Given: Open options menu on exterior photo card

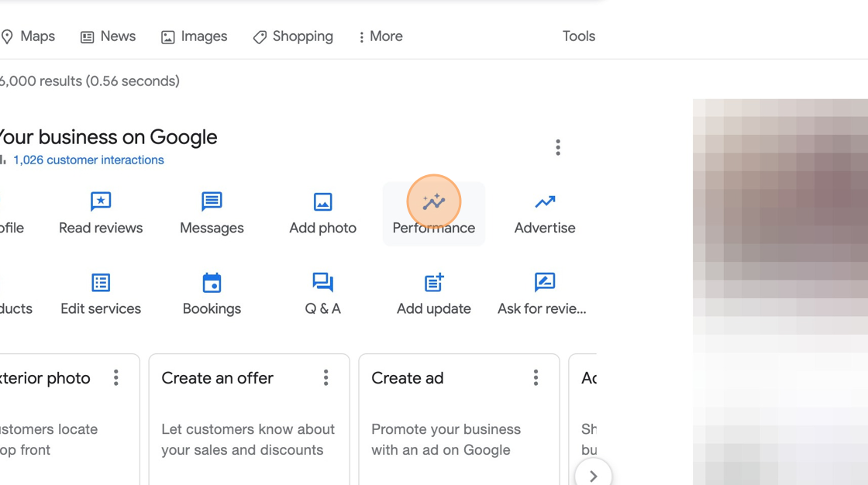Looking at the screenshot, I should pos(116,377).
